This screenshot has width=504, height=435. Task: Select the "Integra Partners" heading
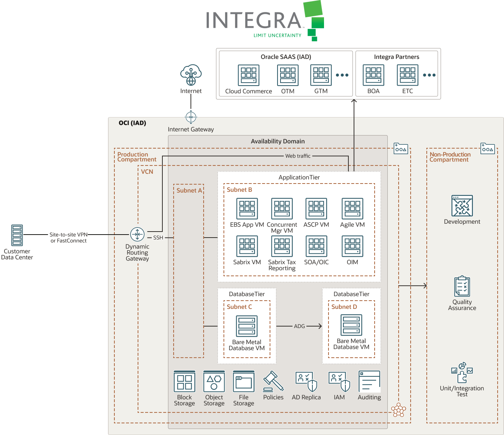pos(396,57)
